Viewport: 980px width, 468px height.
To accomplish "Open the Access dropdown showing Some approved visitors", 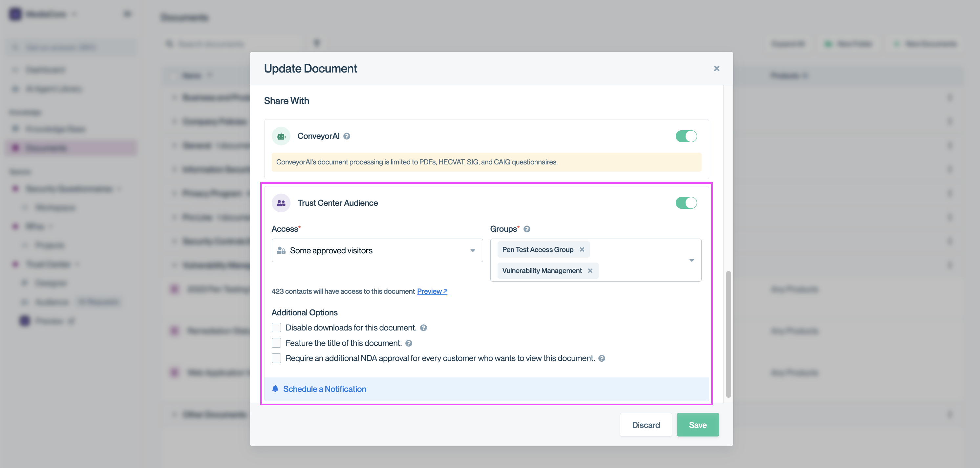I will tap(377, 250).
